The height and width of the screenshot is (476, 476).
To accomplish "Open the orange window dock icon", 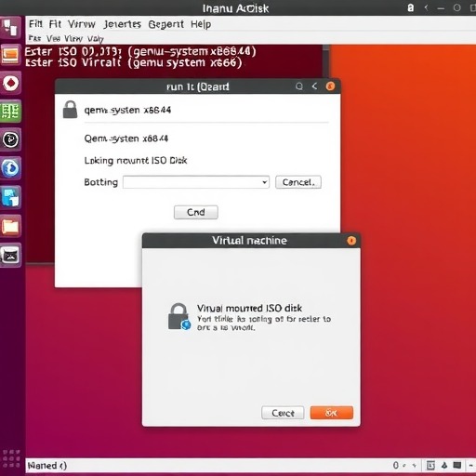I will [10, 55].
